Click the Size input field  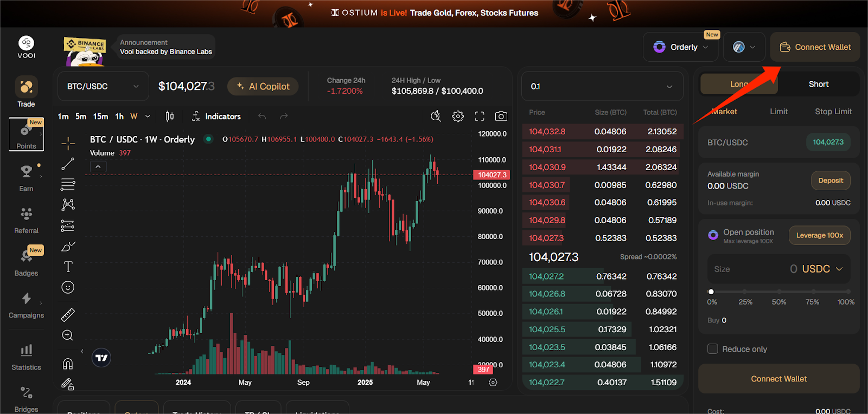point(778,269)
